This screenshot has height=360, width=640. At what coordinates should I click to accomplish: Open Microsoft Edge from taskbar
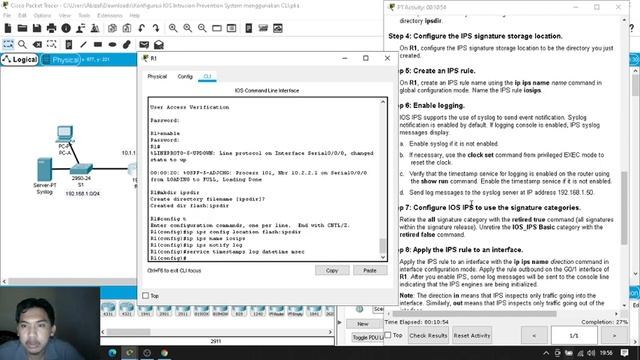112,353
